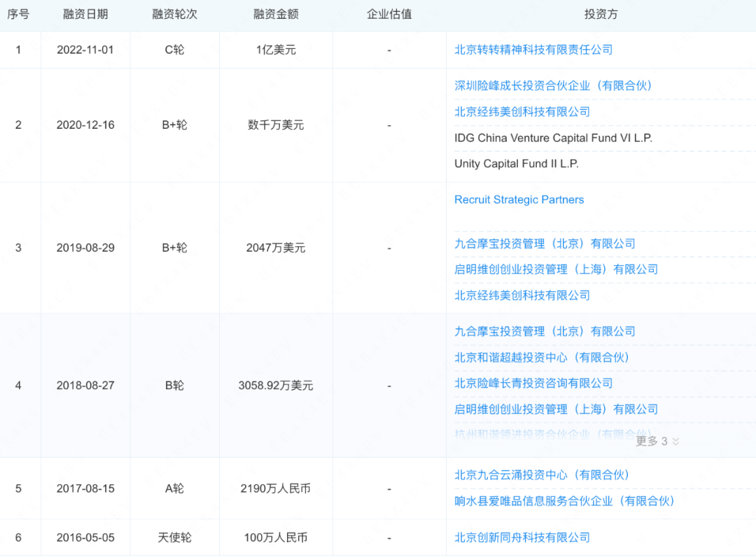Open 北京险峰长青投资咨询有限公司 link
The height and width of the screenshot is (557, 756).
click(x=533, y=383)
